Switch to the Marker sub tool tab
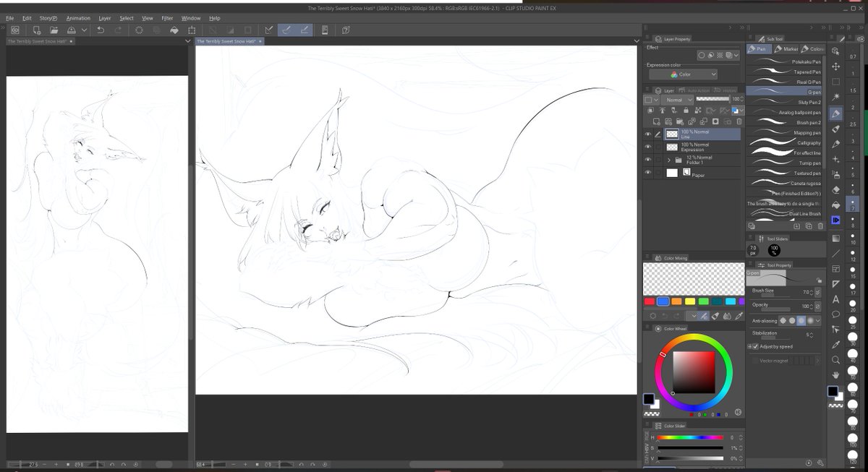868x472 pixels. pyautogui.click(x=786, y=49)
